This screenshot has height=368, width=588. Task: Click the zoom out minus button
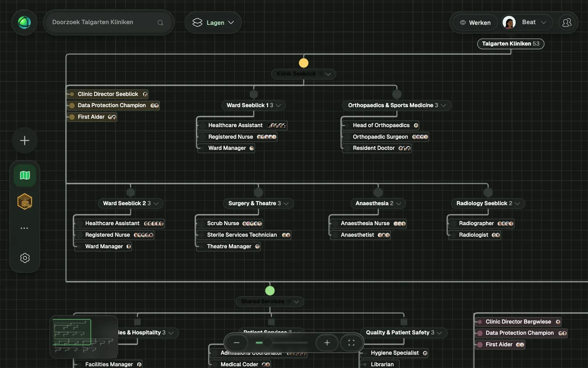tap(237, 343)
